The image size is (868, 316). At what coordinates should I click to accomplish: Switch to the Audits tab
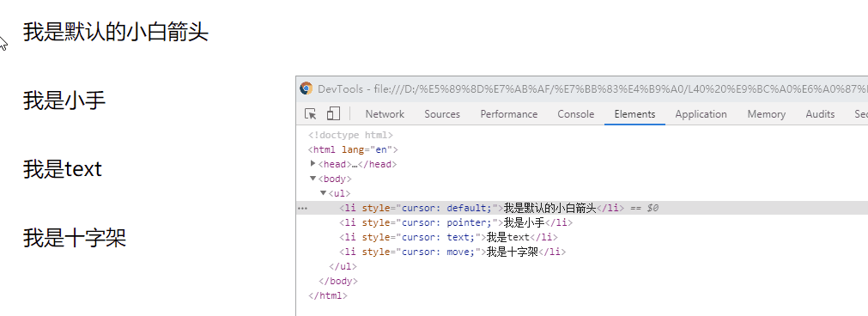point(820,114)
